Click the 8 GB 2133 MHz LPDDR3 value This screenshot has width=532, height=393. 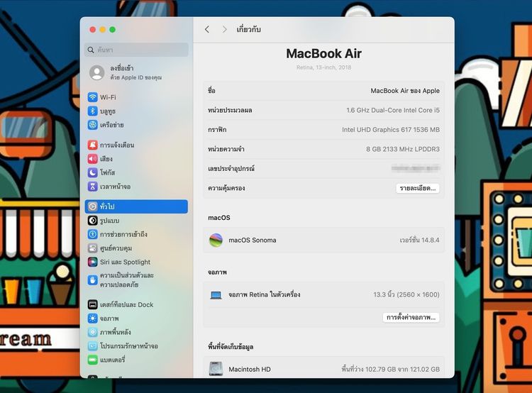click(403, 149)
